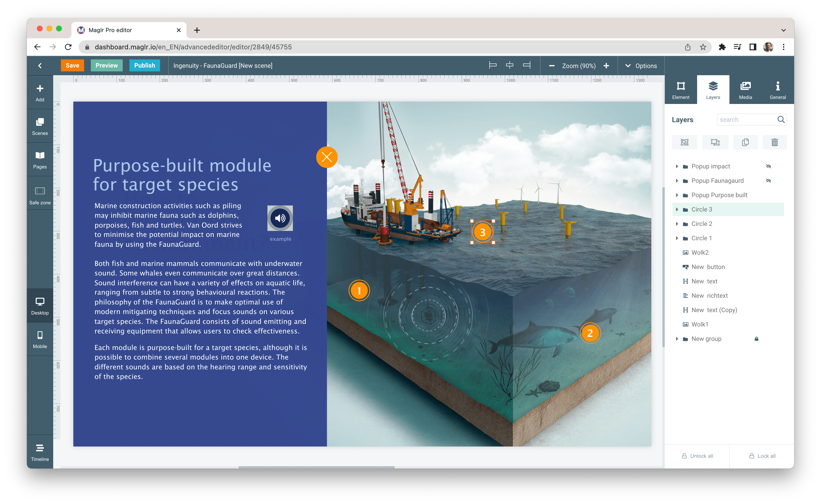Zoom out with the minus icon
821x504 pixels.
552,66
